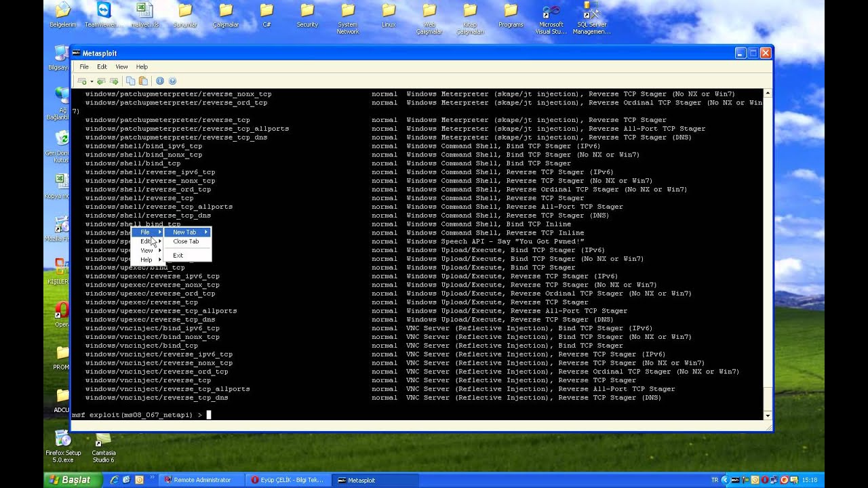Open the File menu in the menu bar
This screenshot has width=868, height=488.
point(84,67)
